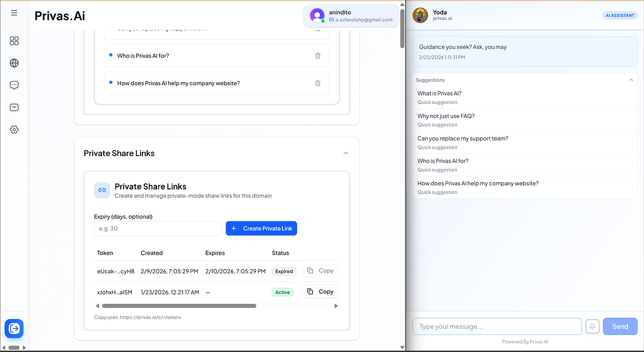Click the sidebar horizontal scrollbar thumb

[14, 347]
